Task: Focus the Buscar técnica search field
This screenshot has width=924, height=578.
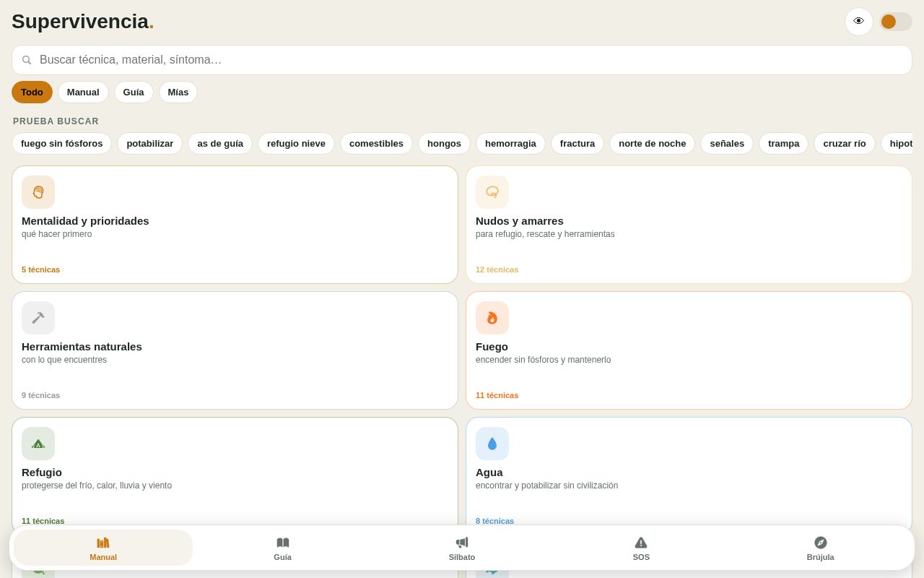Action: [x=462, y=60]
